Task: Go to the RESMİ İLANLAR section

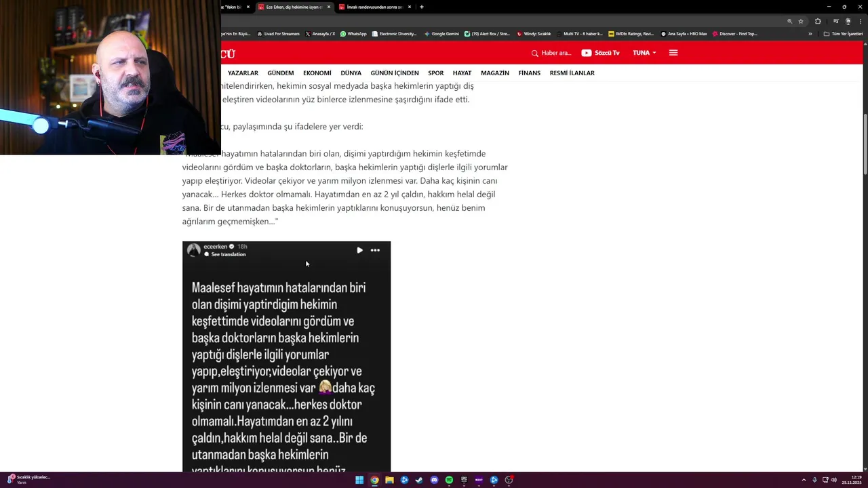Action: click(x=572, y=73)
